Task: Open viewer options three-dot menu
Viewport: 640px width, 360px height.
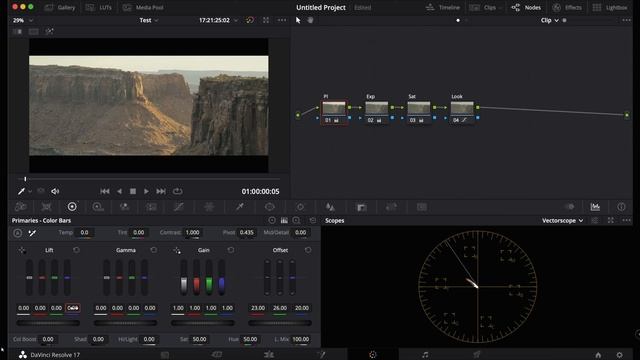Action: 282,20
